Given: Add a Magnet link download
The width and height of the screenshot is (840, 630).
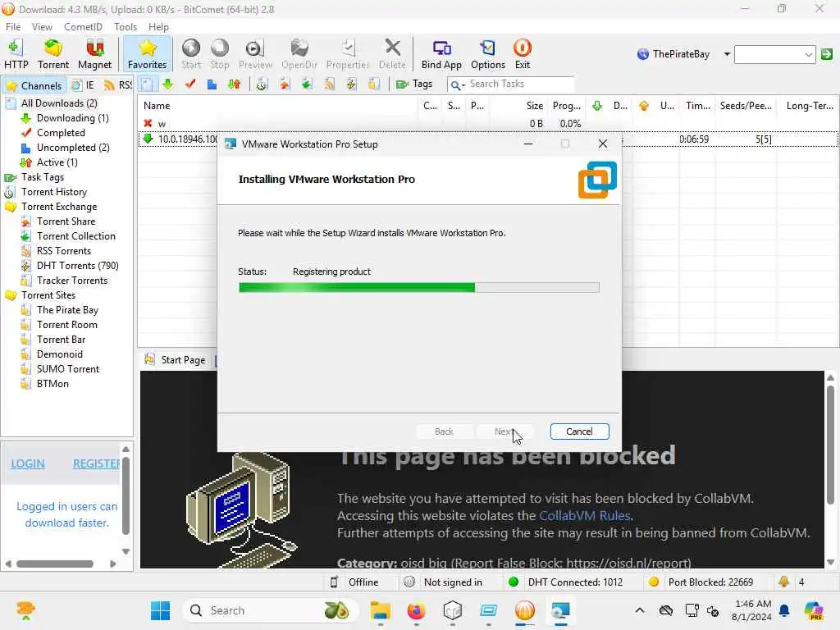Looking at the screenshot, I should coord(94,54).
